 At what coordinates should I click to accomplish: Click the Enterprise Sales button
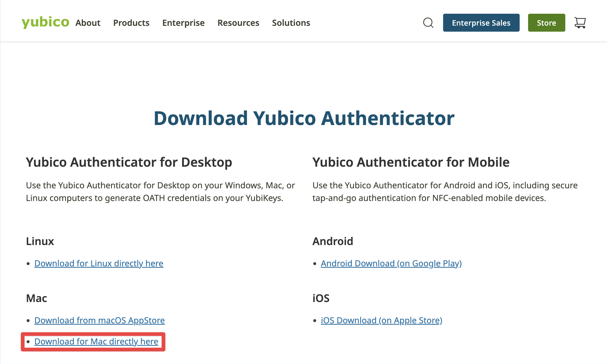(481, 23)
